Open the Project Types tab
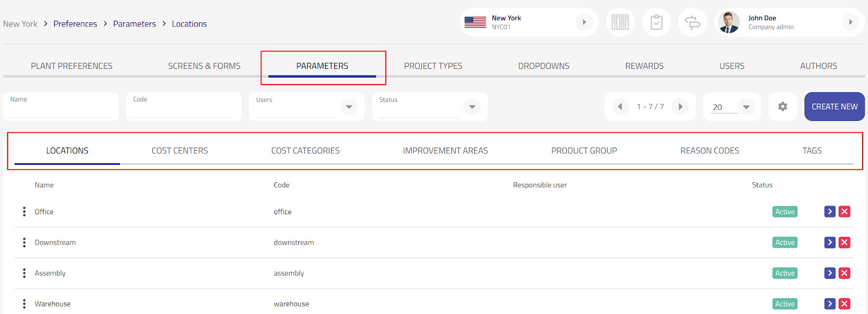The width and height of the screenshot is (868, 314). tap(433, 66)
